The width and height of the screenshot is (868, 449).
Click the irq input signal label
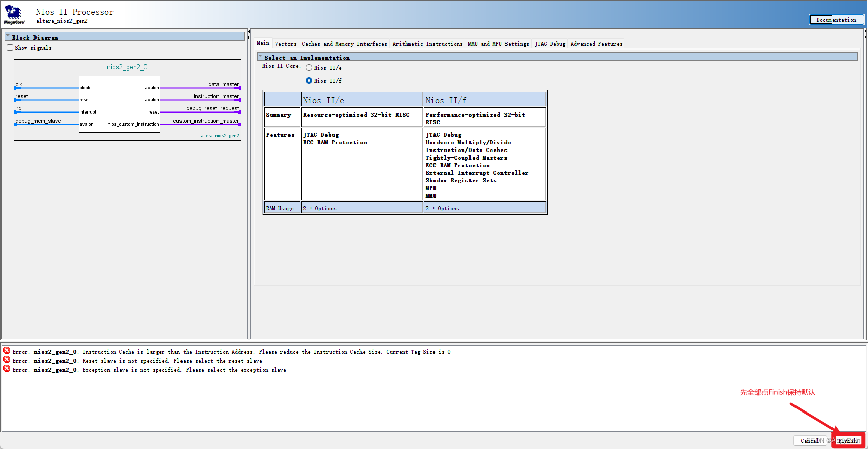point(18,108)
